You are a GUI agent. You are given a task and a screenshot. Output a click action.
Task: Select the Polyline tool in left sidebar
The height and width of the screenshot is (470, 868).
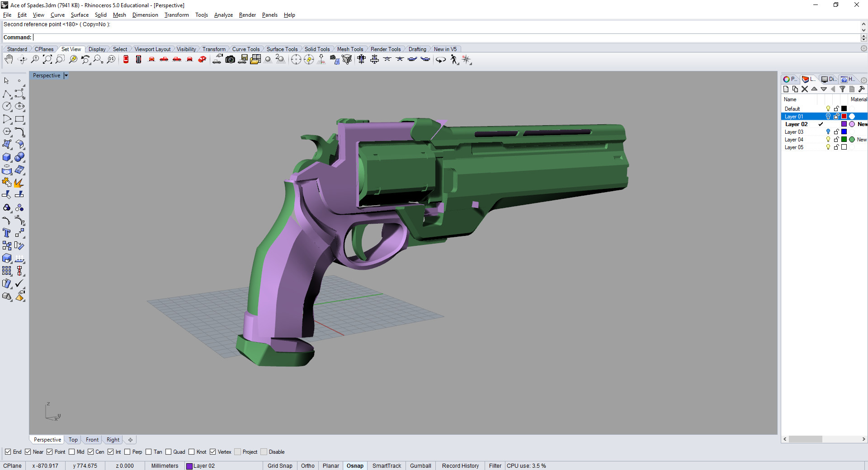[7, 94]
